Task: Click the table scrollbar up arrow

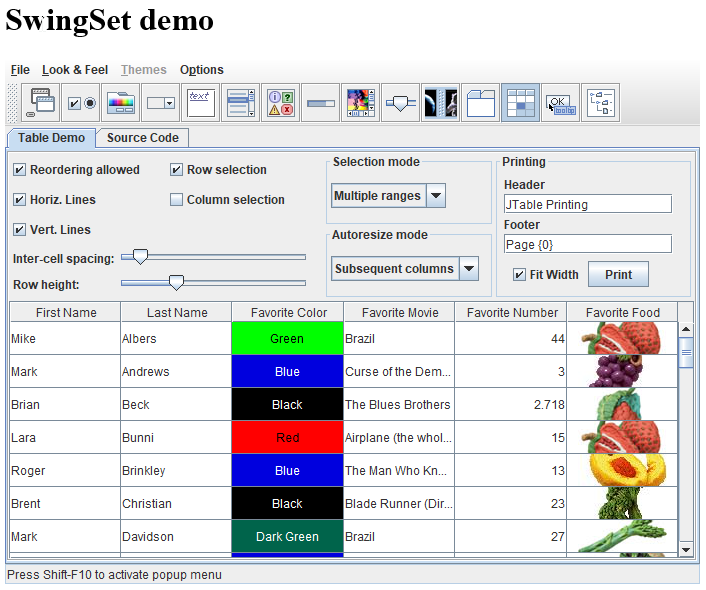Action: click(686, 329)
